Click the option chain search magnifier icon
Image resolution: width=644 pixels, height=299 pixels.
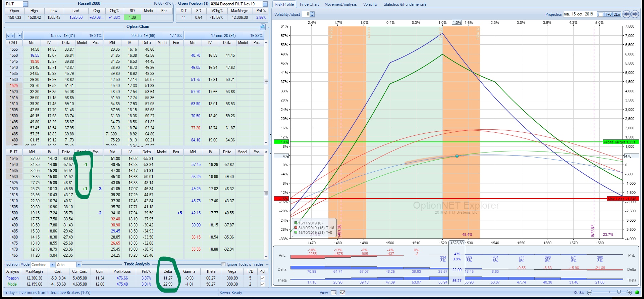(x=263, y=27)
